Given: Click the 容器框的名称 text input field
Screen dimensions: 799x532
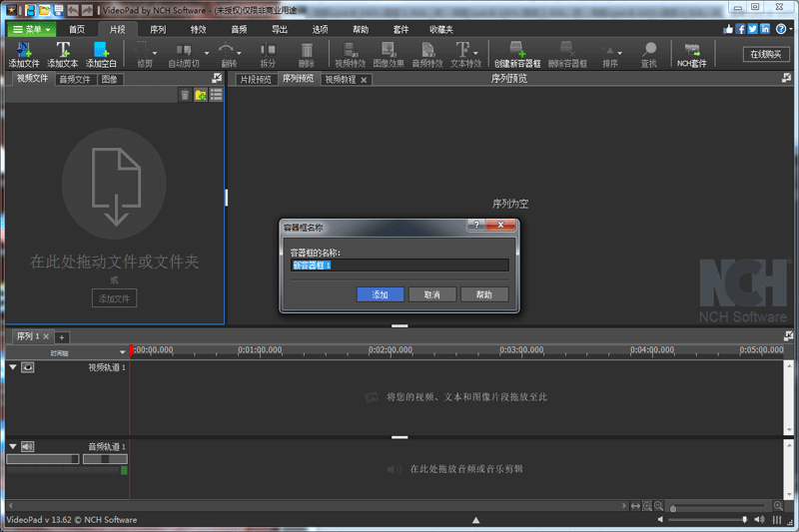Looking at the screenshot, I should 399,266.
